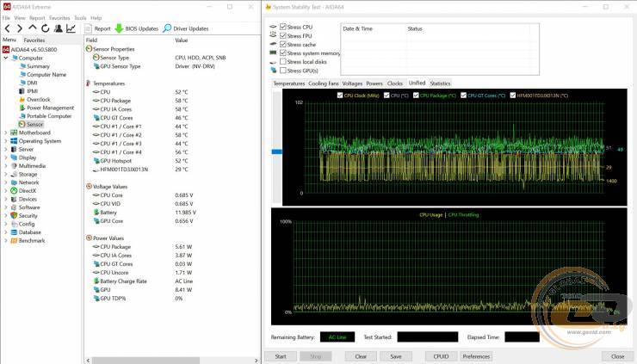Click the Multimedia icon in tree

(14, 166)
